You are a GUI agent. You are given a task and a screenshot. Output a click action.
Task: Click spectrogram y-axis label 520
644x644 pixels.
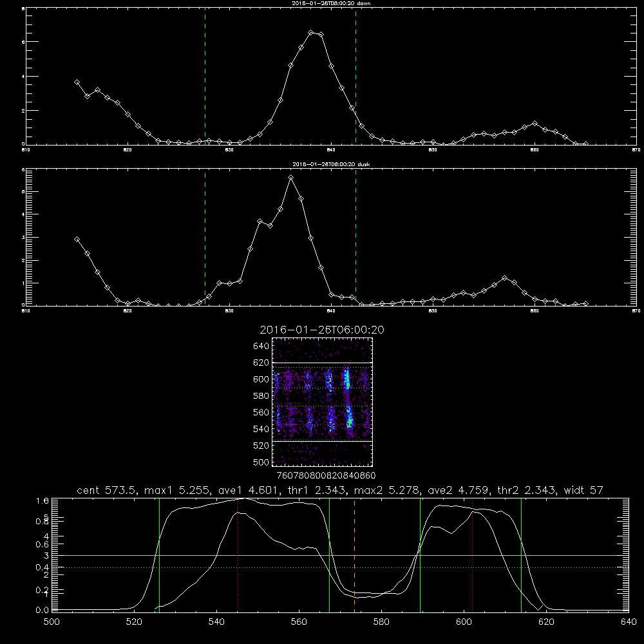[x=261, y=446]
